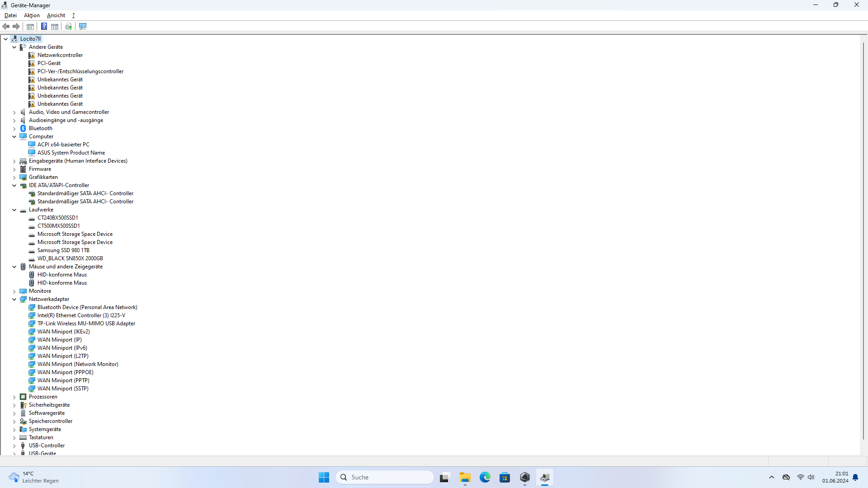The image size is (868, 488).
Task: Launch Microsoft Edge from the taskbar
Action: point(485,477)
